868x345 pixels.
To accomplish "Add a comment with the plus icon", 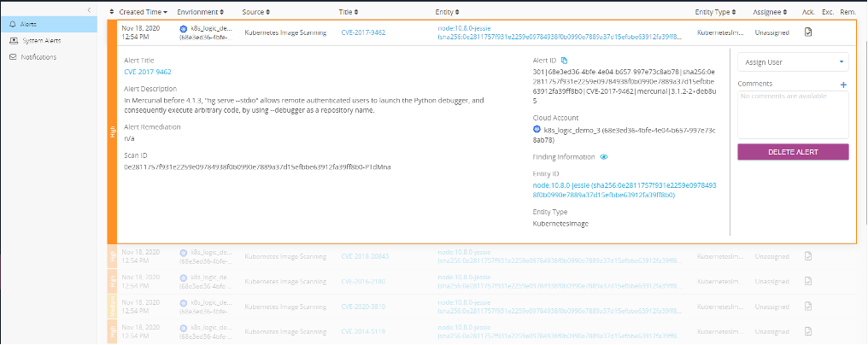I will [843, 85].
